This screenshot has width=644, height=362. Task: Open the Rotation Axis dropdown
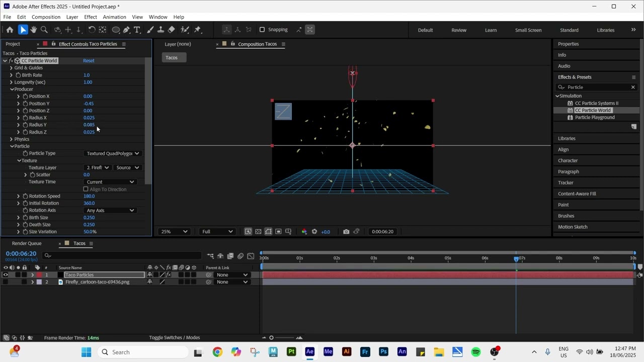point(110,211)
